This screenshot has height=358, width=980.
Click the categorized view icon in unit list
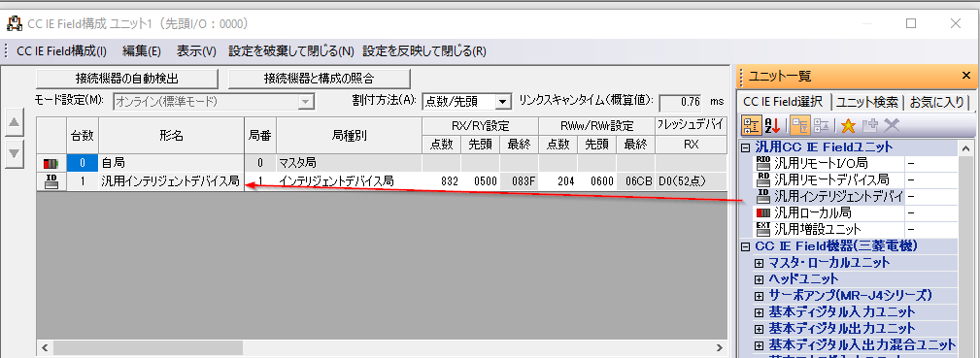click(x=751, y=125)
